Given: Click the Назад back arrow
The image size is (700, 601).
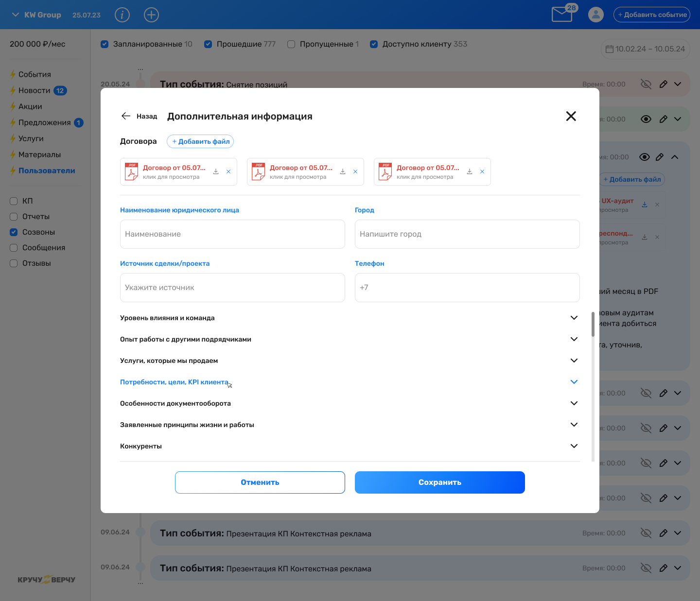Looking at the screenshot, I should coord(139,116).
